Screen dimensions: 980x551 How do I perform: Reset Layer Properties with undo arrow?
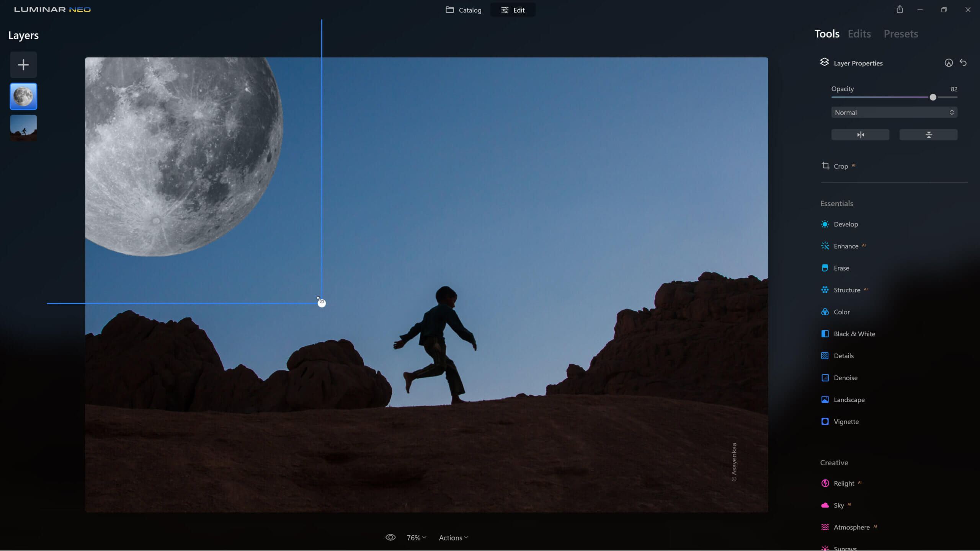coord(963,63)
